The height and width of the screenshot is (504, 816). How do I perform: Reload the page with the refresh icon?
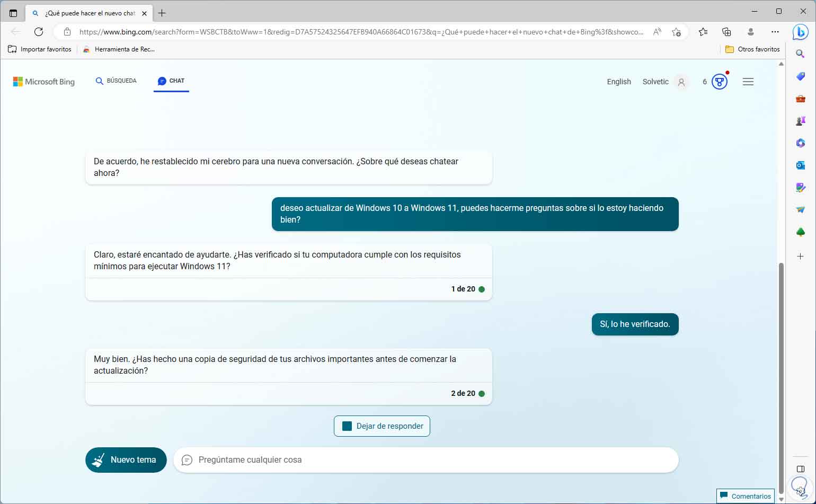[x=39, y=32]
